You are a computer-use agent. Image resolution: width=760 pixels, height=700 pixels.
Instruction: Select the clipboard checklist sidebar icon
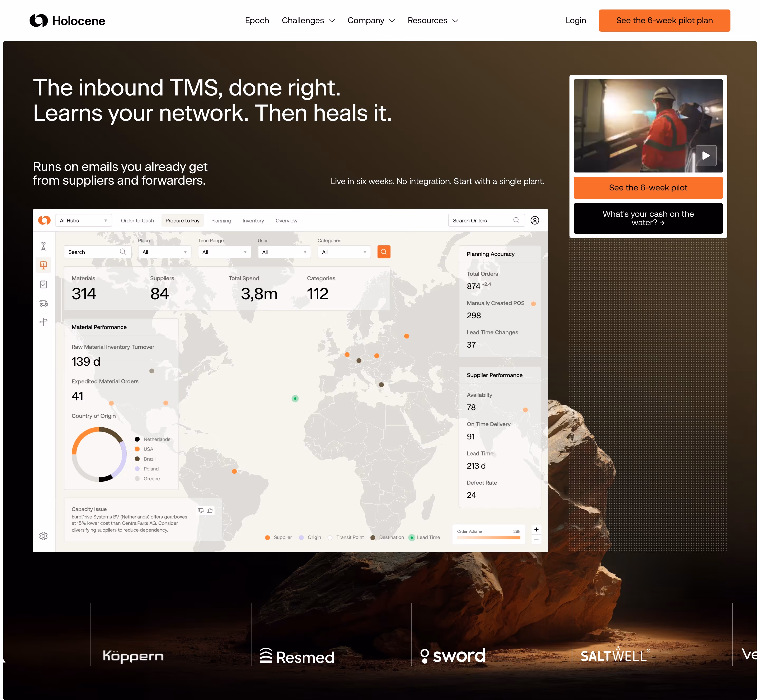coord(44,284)
